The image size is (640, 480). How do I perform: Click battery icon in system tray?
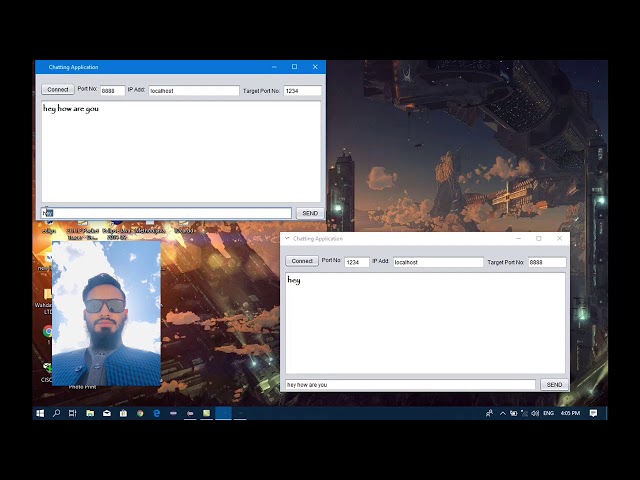513,413
